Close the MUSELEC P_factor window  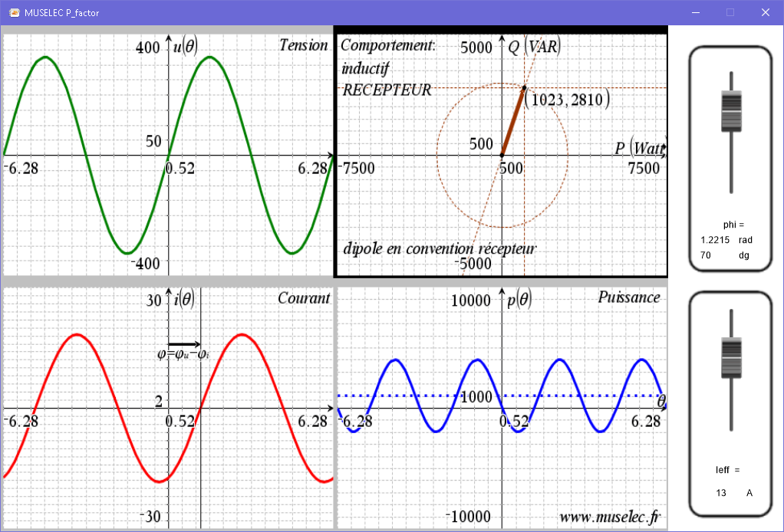[x=765, y=12]
